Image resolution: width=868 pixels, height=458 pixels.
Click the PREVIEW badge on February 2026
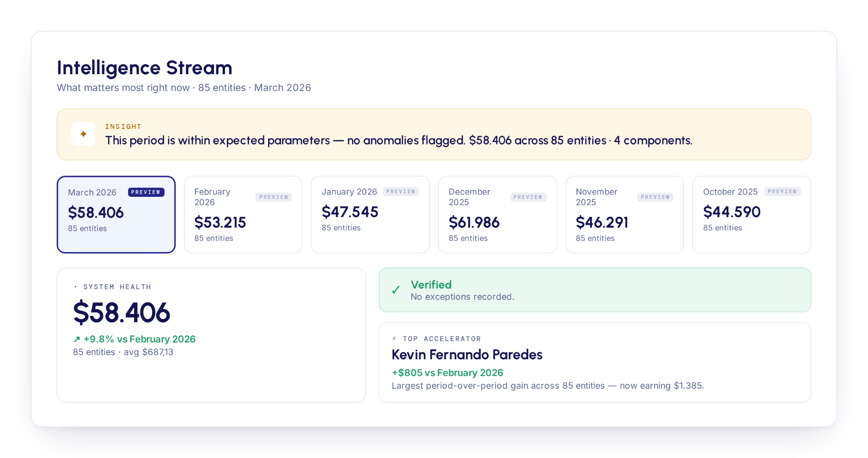(x=274, y=197)
